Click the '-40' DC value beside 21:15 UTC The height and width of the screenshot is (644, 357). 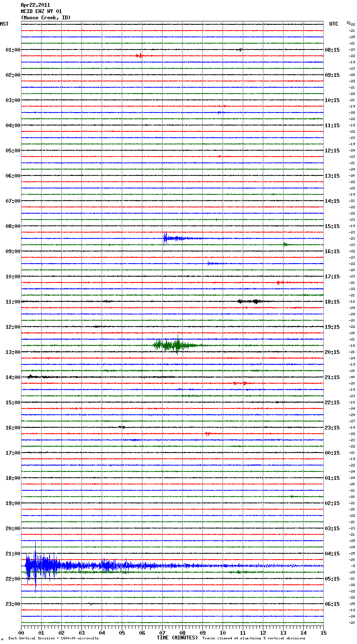coord(352,377)
